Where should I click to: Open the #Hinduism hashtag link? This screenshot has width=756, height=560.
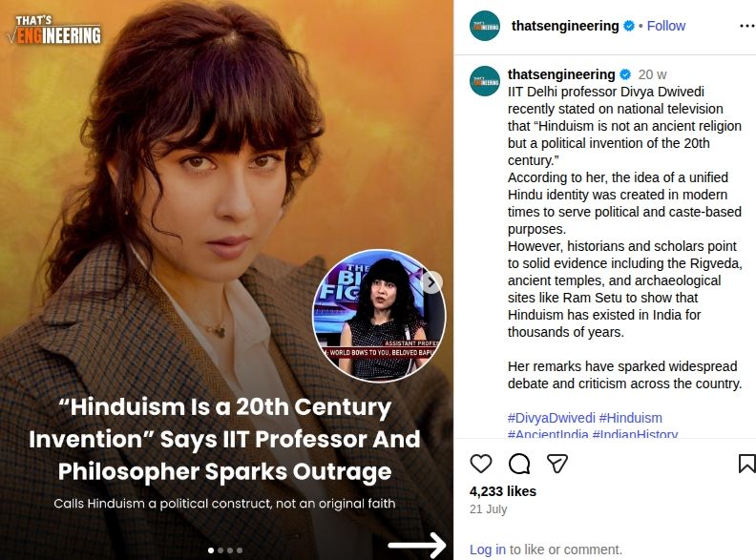pyautogui.click(x=631, y=418)
